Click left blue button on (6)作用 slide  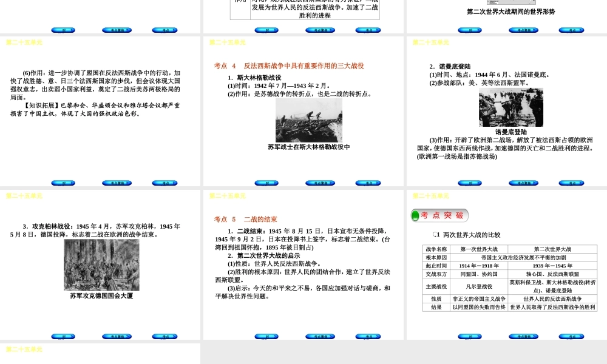click(x=63, y=183)
